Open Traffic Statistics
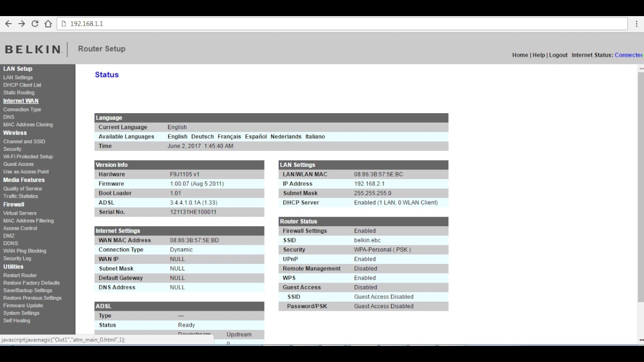Screen dimensions: 644x362 21,197
